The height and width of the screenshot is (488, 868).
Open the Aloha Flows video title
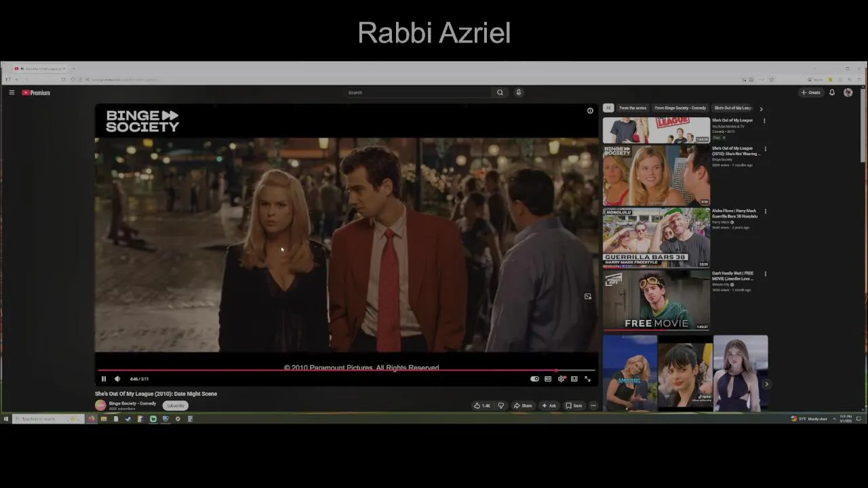pos(734,213)
